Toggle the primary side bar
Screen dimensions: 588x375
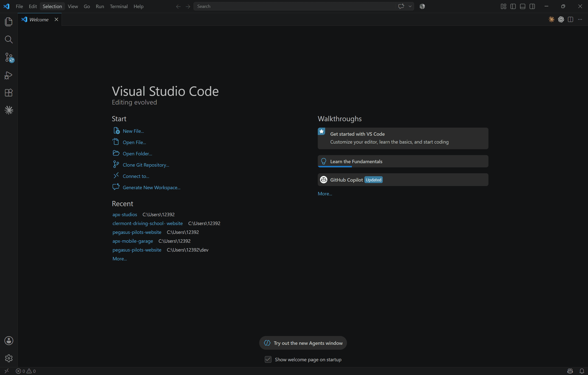point(513,6)
